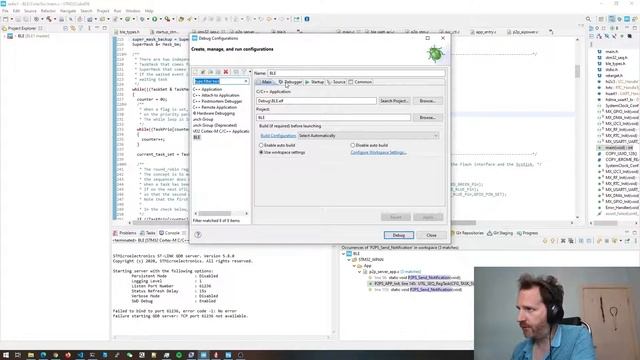Select C++ Postmortem Debugger type
640x360 pixels.
pyautogui.click(x=218, y=101)
